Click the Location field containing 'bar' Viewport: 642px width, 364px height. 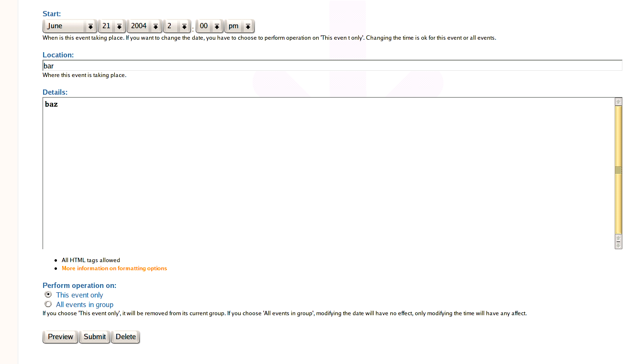pos(332,66)
